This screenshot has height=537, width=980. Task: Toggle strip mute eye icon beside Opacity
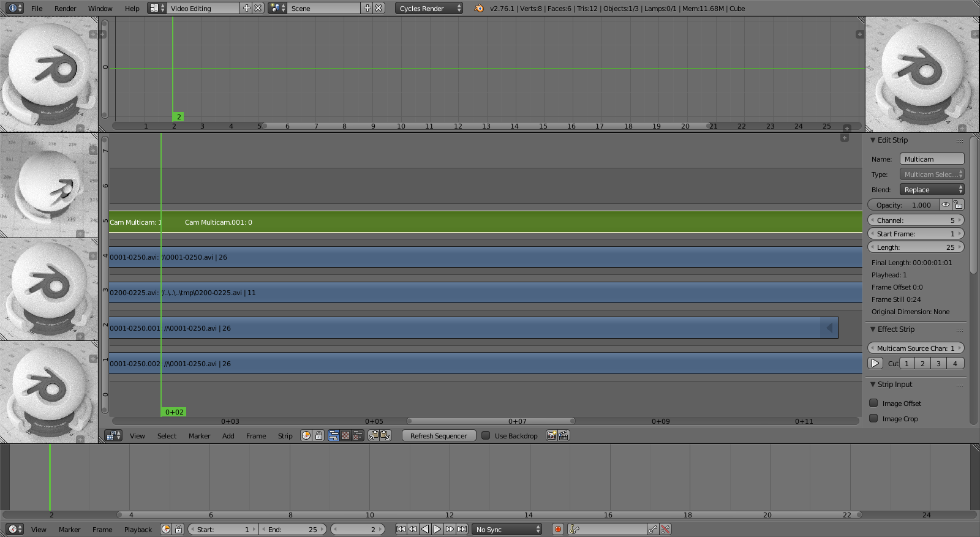pos(946,205)
